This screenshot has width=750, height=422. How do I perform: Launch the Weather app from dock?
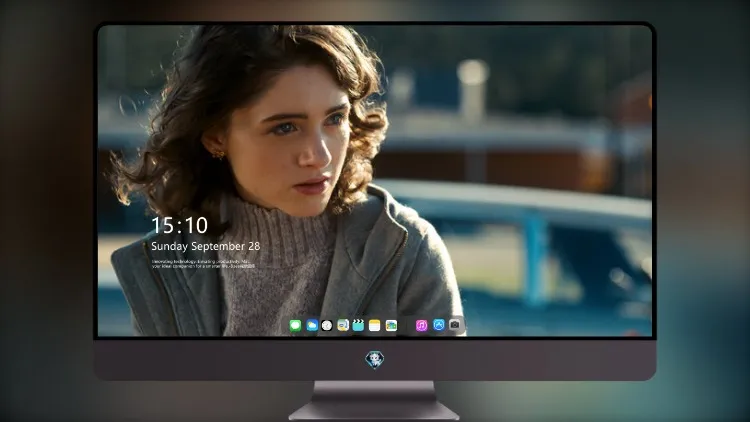312,326
